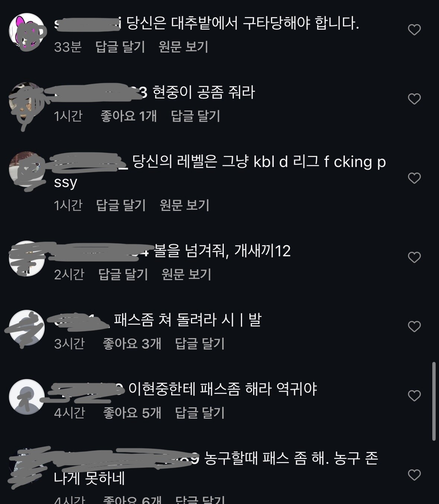Like the 패스좀 쳐 돌려라 comment
439x504 pixels.
click(x=414, y=327)
